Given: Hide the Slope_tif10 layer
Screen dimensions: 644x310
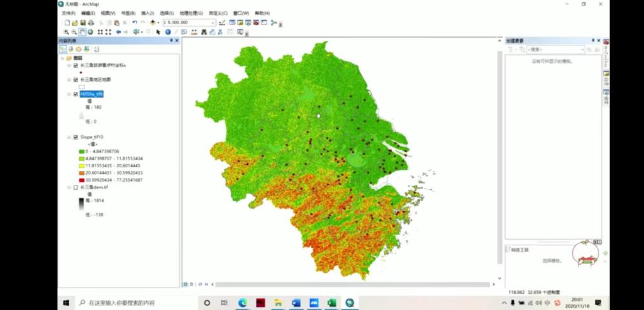Looking at the screenshot, I should tap(75, 137).
